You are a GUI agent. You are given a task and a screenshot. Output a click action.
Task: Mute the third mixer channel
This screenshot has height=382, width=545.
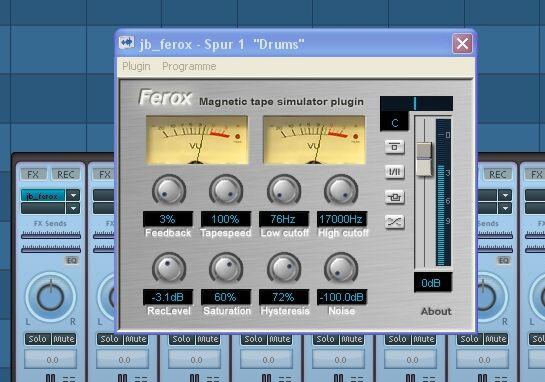pyautogui.click(x=208, y=339)
